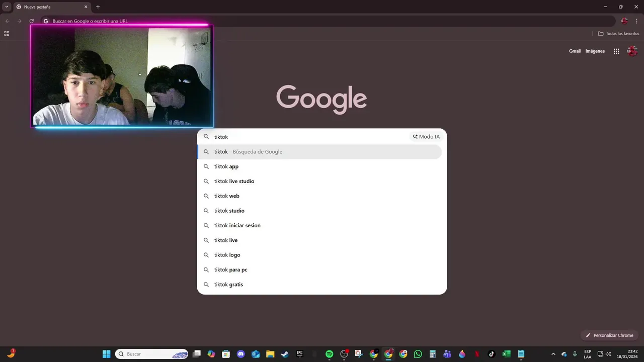Pick the "tiktok live" suggestion
Image resolution: width=644 pixels, height=362 pixels.
(x=320, y=240)
